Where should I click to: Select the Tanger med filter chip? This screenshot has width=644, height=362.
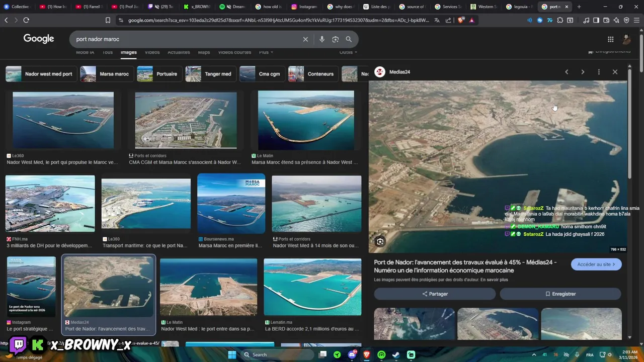pyautogui.click(x=211, y=74)
